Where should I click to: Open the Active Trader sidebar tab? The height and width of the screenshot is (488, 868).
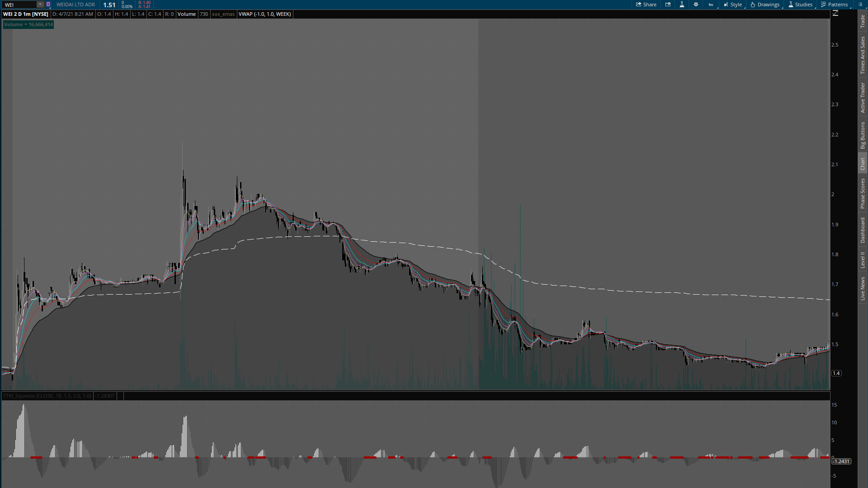pos(863,98)
